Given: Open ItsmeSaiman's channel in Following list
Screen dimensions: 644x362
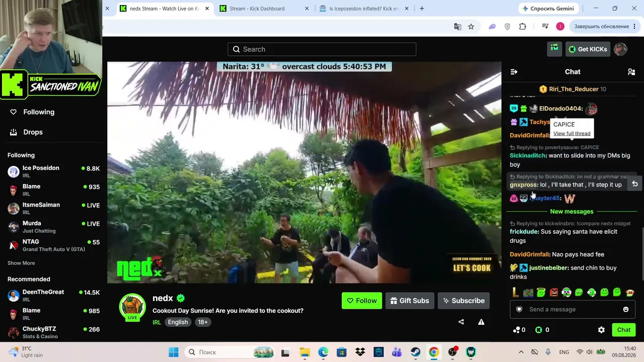Looking at the screenshot, I should tap(54, 208).
